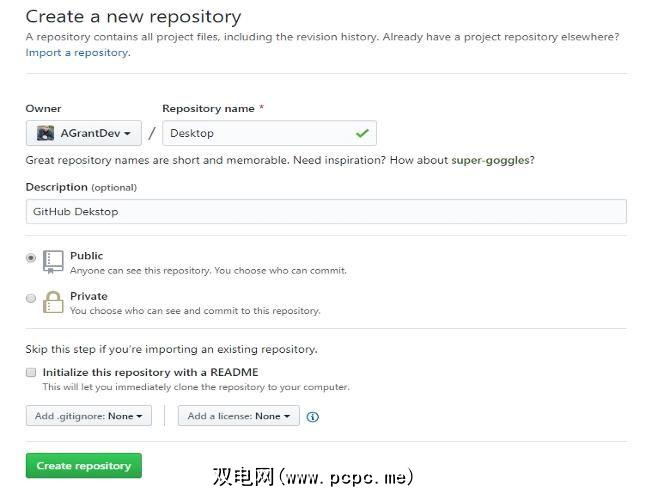Click the Public option label
670x500 pixels.
[86, 256]
